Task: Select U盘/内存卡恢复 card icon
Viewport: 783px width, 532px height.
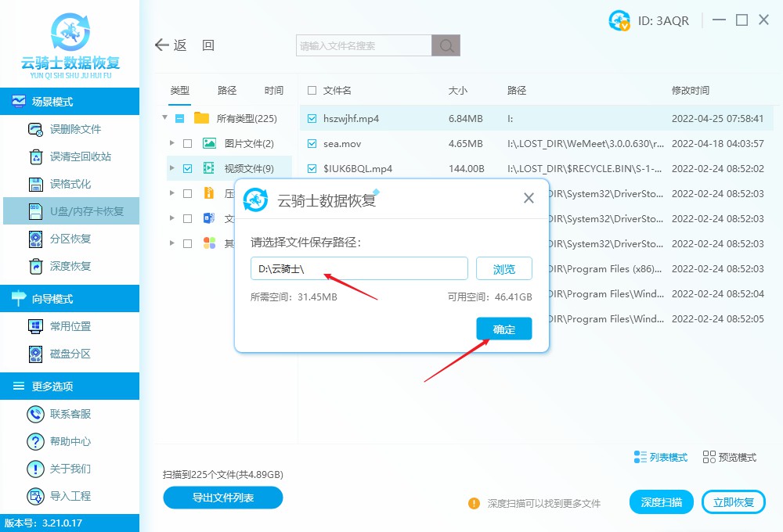Action: 35,211
